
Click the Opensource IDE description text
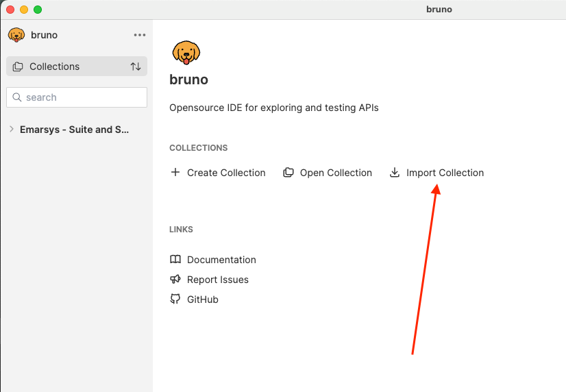(x=274, y=108)
